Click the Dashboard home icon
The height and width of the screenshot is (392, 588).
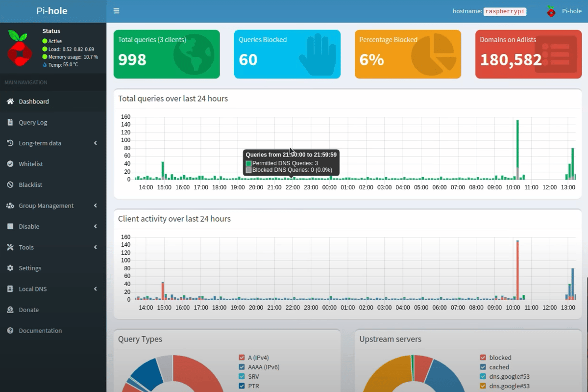(10, 102)
